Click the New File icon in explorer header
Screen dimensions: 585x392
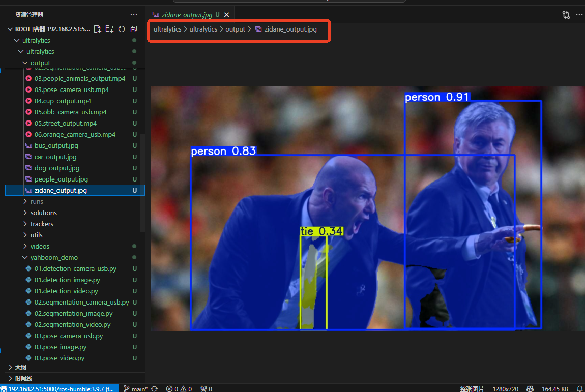(97, 29)
